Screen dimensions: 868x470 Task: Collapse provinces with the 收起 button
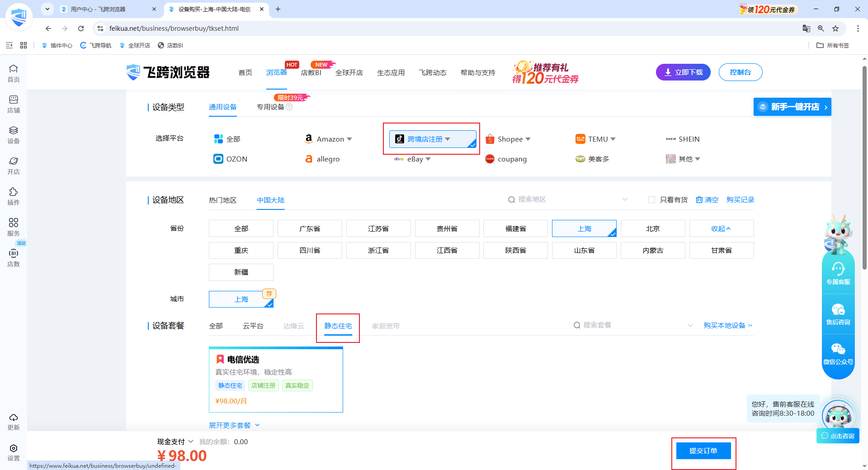(x=722, y=228)
